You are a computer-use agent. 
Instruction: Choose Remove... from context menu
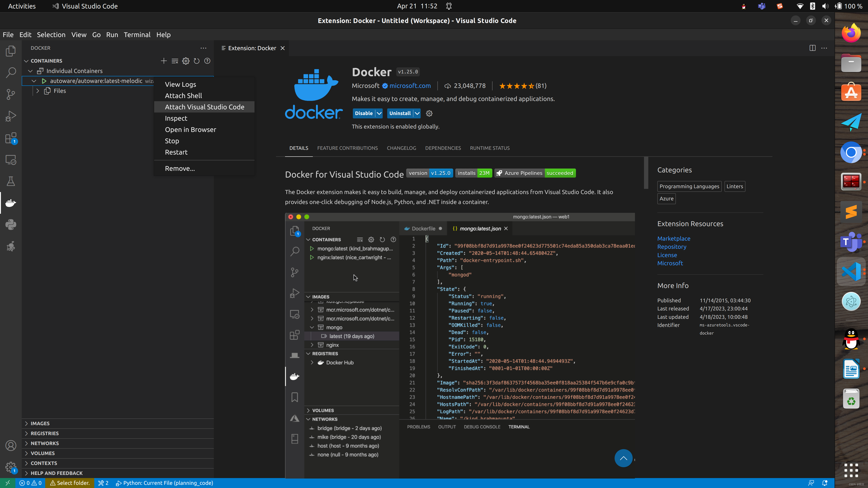tap(204, 168)
